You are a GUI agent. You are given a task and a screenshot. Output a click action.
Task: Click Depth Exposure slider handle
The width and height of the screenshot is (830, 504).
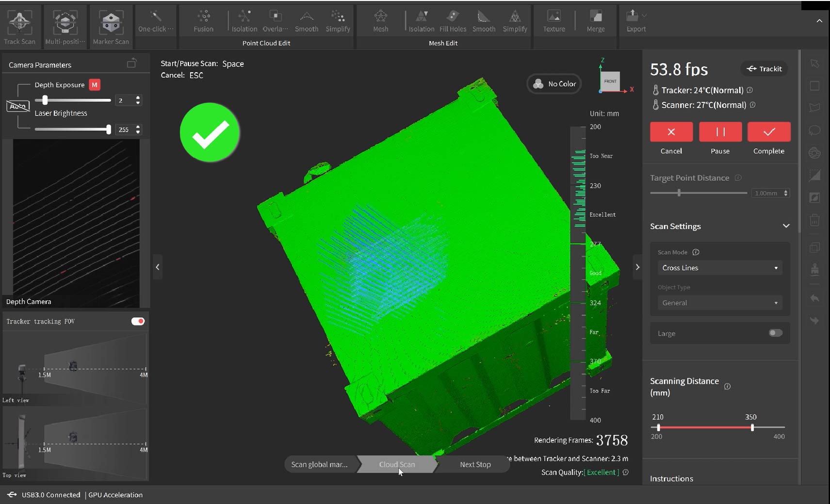pos(45,100)
